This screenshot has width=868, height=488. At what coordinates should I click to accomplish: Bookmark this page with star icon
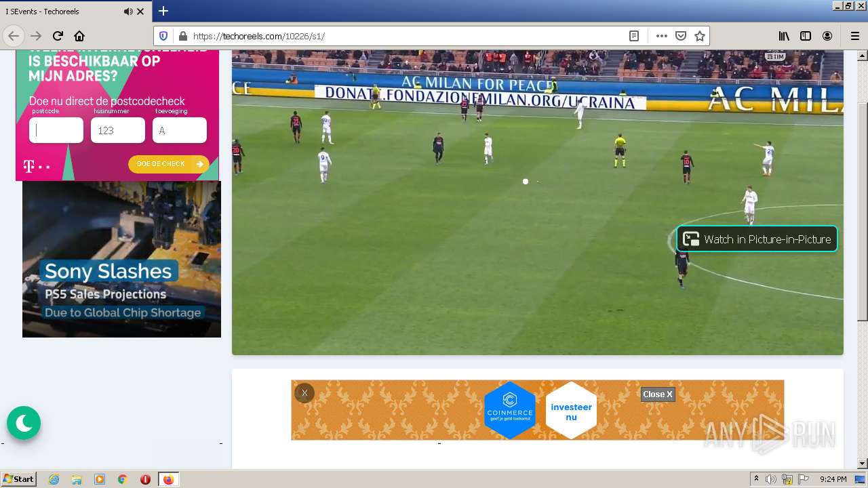point(700,36)
